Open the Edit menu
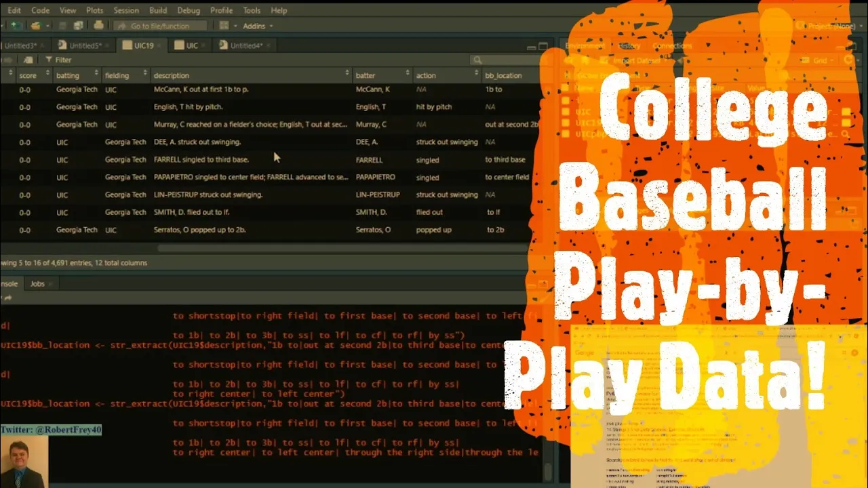The height and width of the screenshot is (488, 868). [14, 10]
